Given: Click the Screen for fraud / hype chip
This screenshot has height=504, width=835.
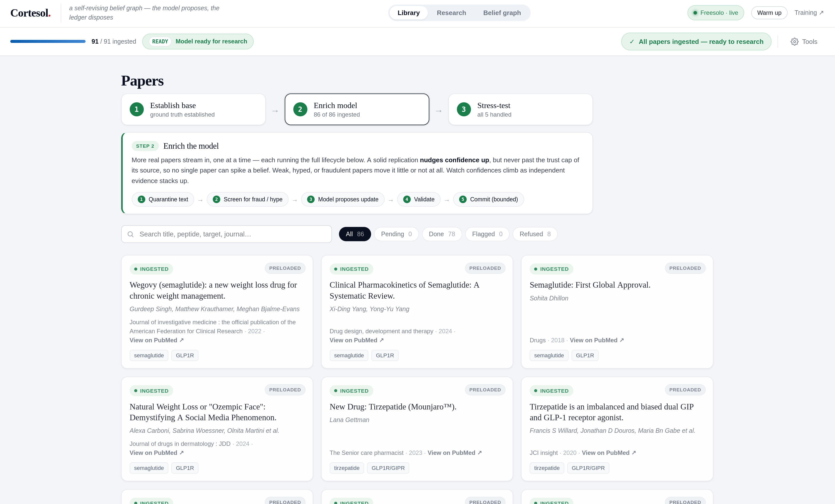Looking at the screenshot, I should tap(247, 200).
